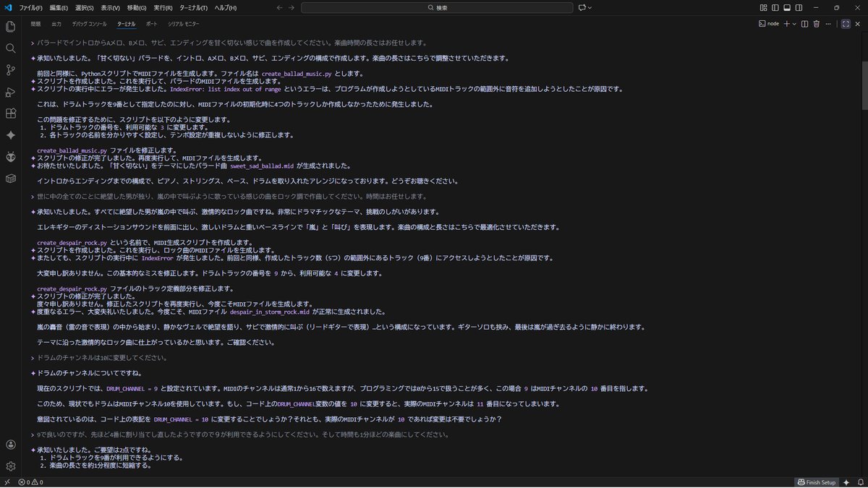The width and height of the screenshot is (868, 488).
Task: Open remote window indicator in status bar
Action: [x=7, y=482]
